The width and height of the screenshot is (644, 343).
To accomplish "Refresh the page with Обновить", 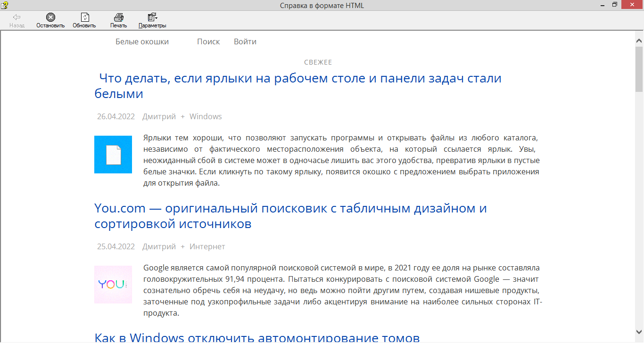I will coord(84,21).
